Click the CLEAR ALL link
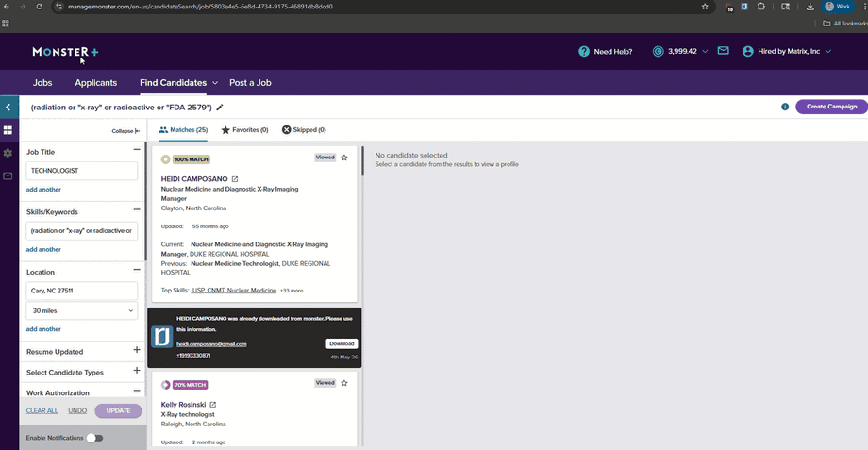The height and width of the screenshot is (450, 868). (42, 410)
